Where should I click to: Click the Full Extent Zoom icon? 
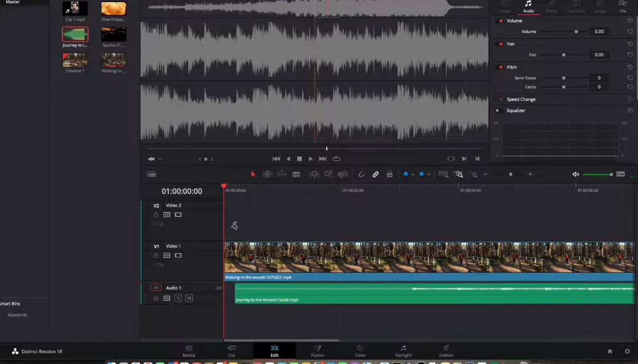pos(443,174)
